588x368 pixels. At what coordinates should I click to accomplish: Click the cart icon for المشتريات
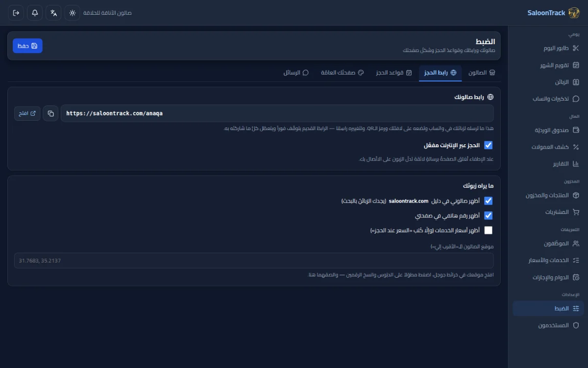(x=576, y=212)
